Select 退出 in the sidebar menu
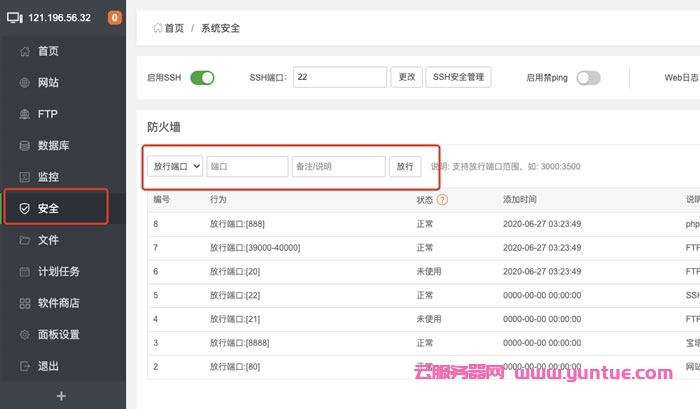 (x=48, y=366)
